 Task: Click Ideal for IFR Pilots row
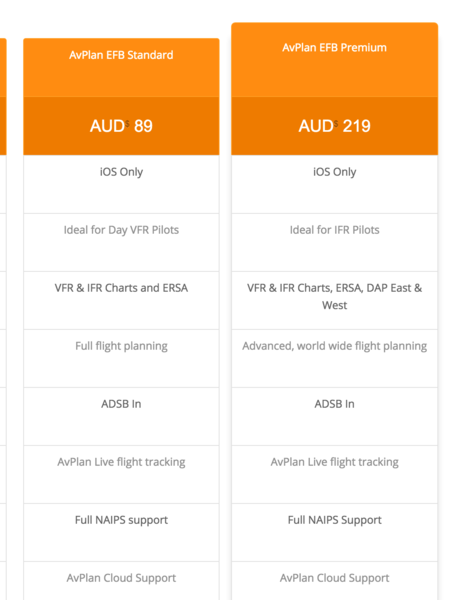334,242
